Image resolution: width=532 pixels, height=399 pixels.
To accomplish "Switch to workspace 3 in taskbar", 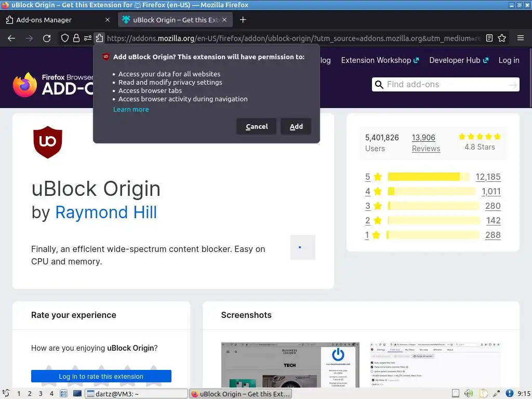I will coord(41,394).
